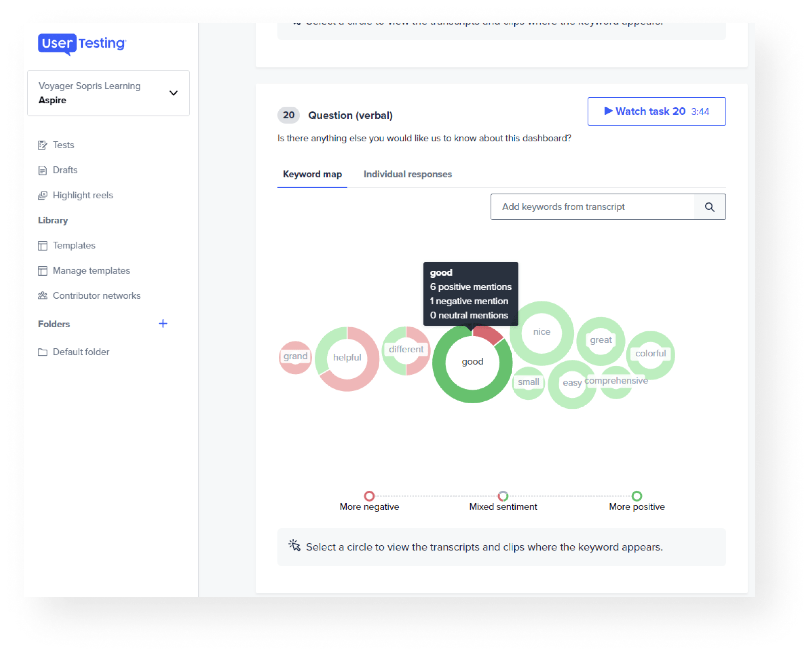
Task: Click the Tests icon in sidebar
Action: click(42, 144)
